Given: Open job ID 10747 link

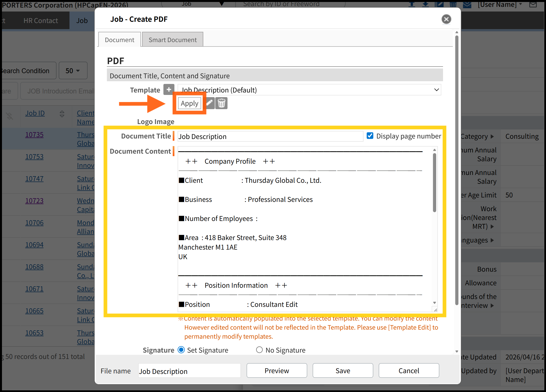Looking at the screenshot, I should 34,179.
